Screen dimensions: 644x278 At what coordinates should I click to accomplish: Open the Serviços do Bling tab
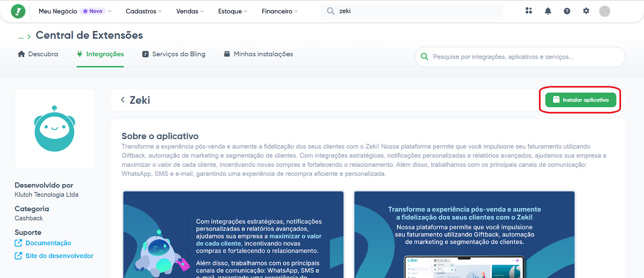pos(174,54)
